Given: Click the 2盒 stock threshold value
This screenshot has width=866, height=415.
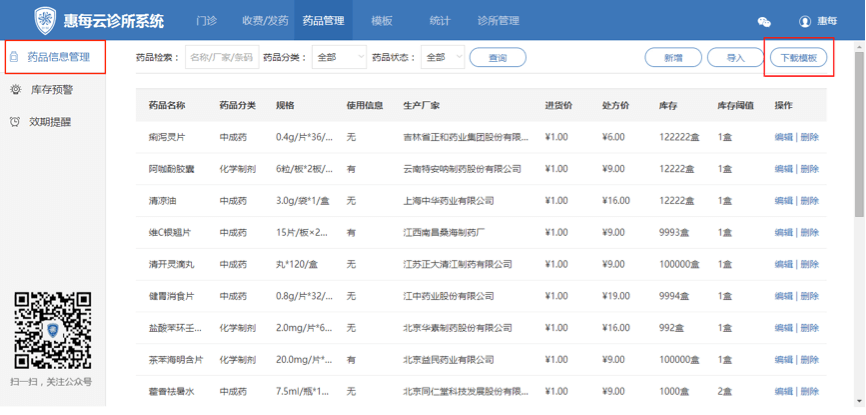Looking at the screenshot, I should click(725, 392).
